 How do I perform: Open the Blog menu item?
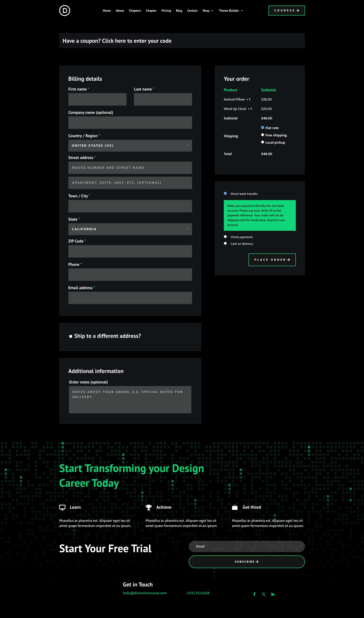point(179,11)
